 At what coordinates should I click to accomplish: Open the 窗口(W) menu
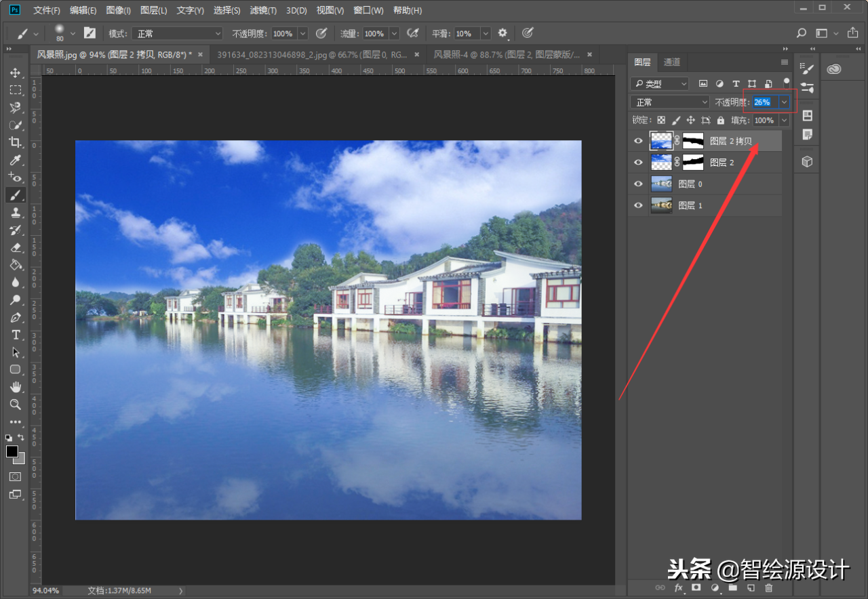click(369, 10)
